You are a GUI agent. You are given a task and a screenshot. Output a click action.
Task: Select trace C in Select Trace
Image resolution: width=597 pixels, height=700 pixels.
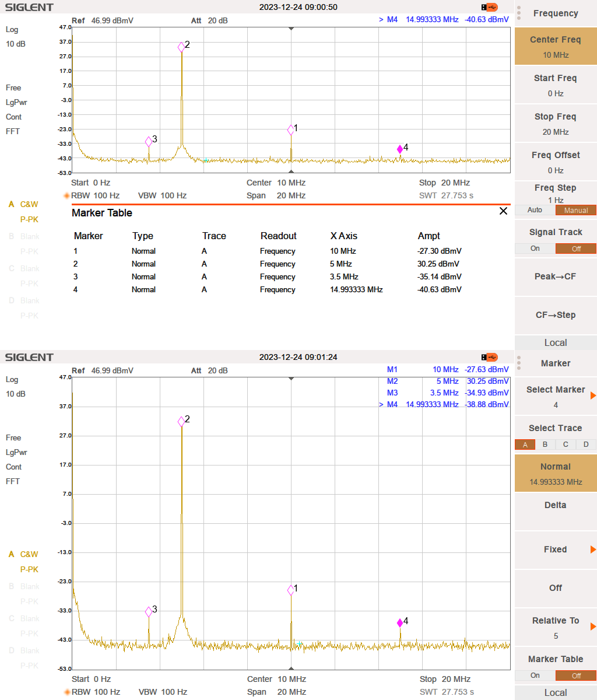pyautogui.click(x=566, y=444)
